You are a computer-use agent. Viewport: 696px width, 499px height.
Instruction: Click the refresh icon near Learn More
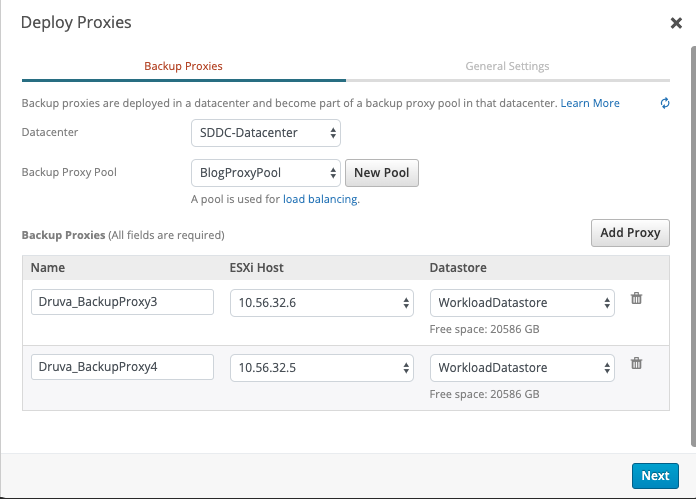coord(665,103)
